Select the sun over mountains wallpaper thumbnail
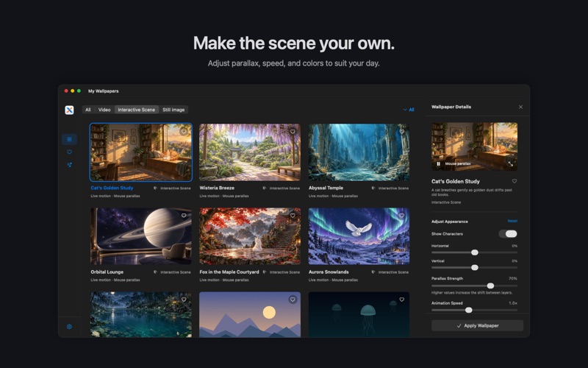588x368 pixels. [x=250, y=315]
